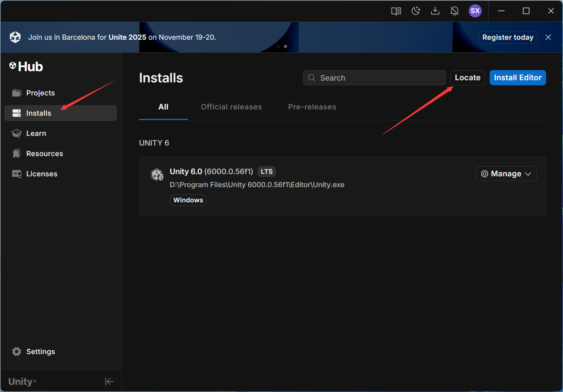Open the SX account avatar
The height and width of the screenshot is (392, 563).
475,11
